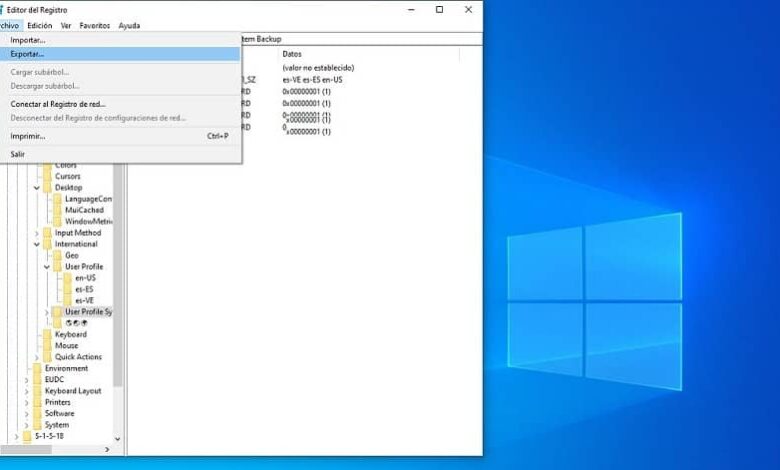Choose Importar... from the Archivo menu
The height and width of the screenshot is (470, 780).
[120, 40]
